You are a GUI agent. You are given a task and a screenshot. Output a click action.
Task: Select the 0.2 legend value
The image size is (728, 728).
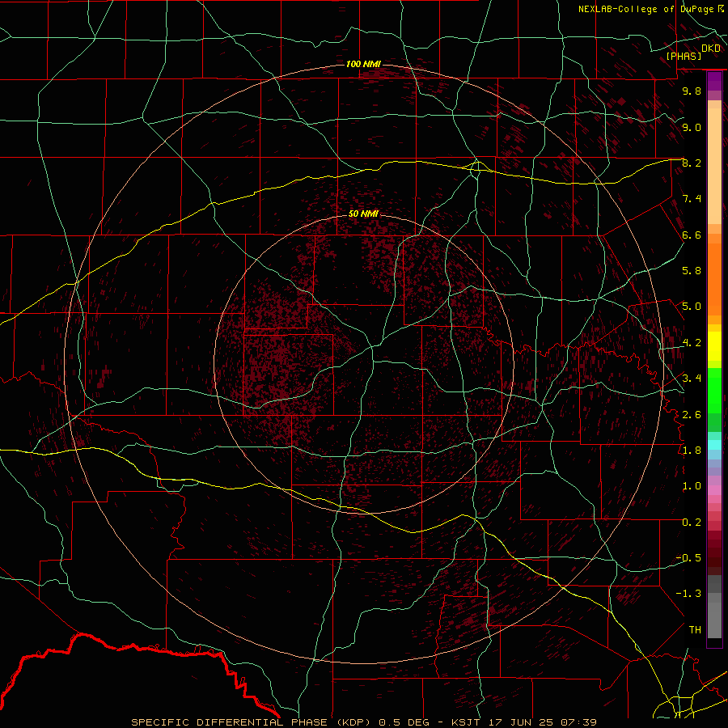[692, 523]
